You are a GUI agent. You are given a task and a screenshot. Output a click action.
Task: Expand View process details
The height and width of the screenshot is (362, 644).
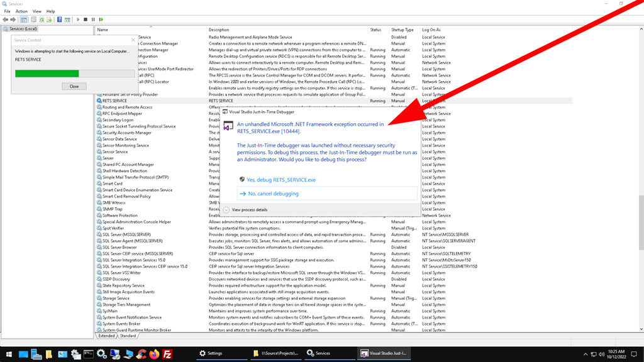click(x=249, y=209)
